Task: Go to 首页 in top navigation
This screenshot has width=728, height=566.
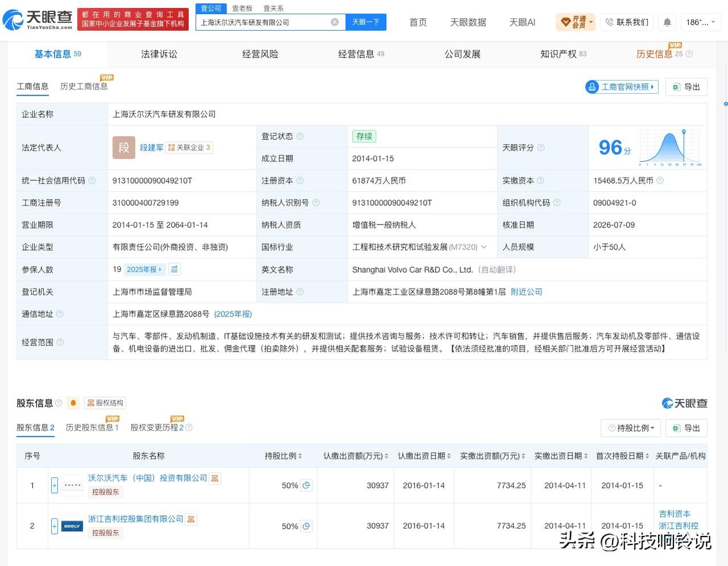Action: (x=418, y=22)
